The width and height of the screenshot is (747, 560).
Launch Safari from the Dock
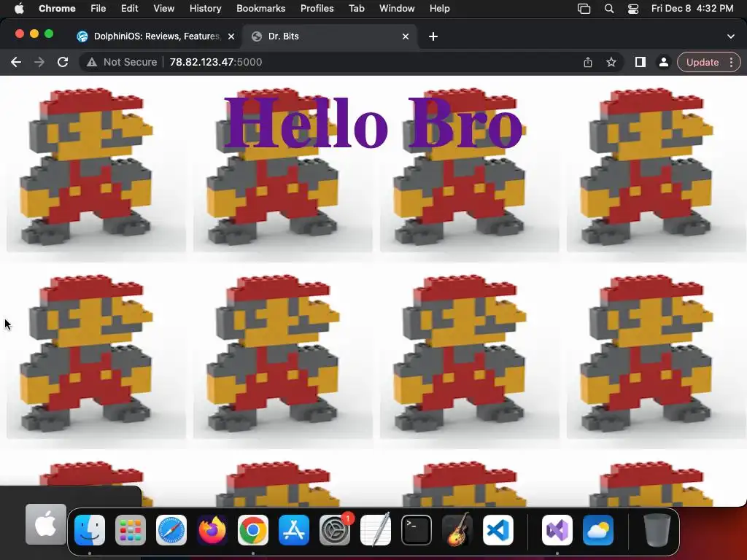tap(171, 530)
